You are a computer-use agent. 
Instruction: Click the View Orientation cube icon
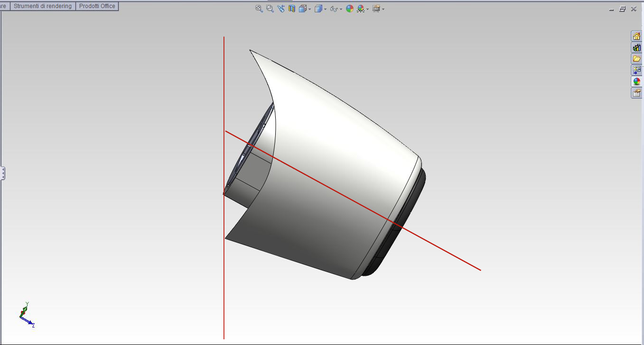302,9
